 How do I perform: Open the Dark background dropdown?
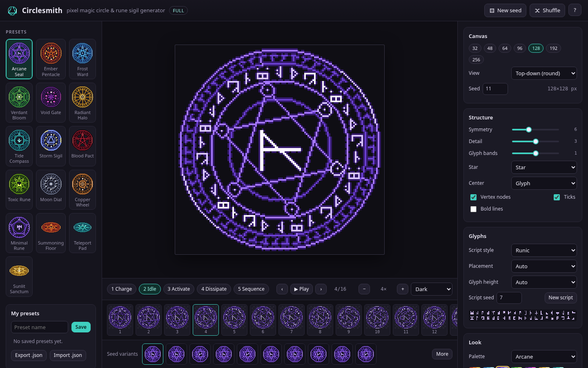432,289
